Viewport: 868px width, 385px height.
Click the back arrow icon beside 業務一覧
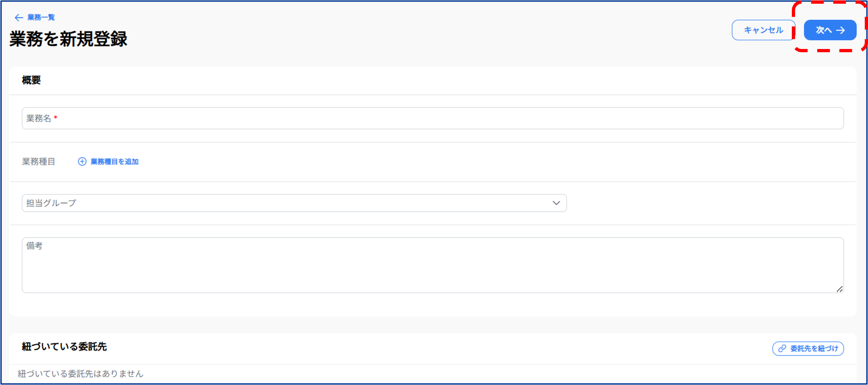[18, 18]
